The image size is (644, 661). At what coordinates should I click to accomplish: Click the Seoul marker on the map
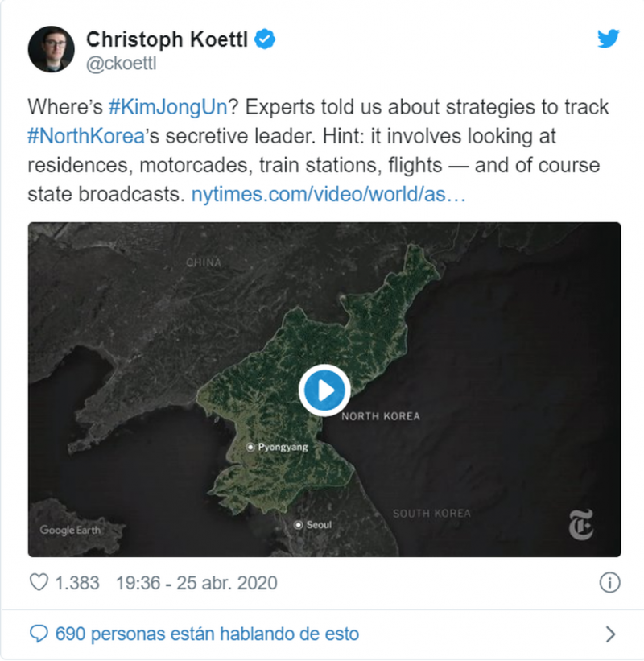299,525
